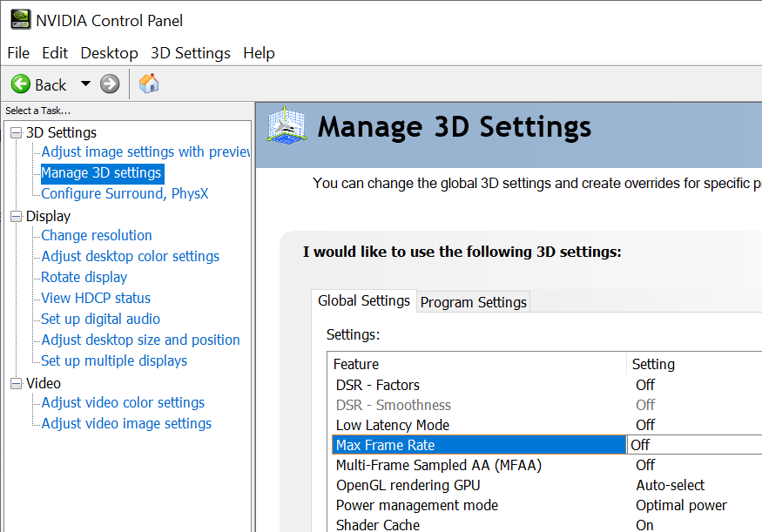Click the On value for Shader Cache
The width and height of the screenshot is (762, 532).
coord(645,525)
